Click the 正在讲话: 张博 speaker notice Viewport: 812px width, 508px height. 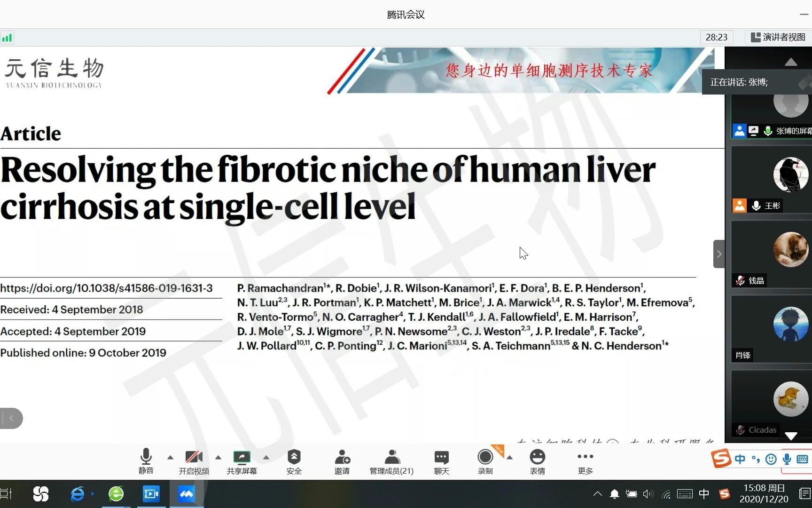tap(757, 82)
